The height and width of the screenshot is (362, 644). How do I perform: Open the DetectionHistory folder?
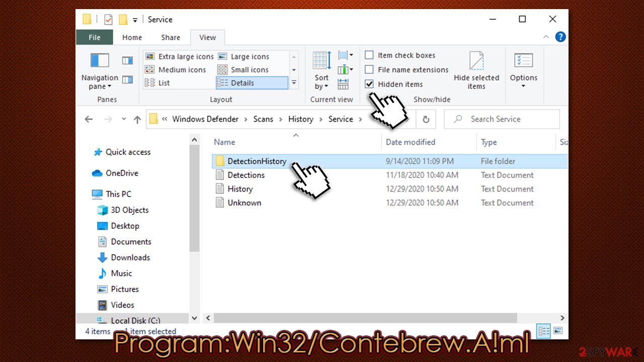257,161
